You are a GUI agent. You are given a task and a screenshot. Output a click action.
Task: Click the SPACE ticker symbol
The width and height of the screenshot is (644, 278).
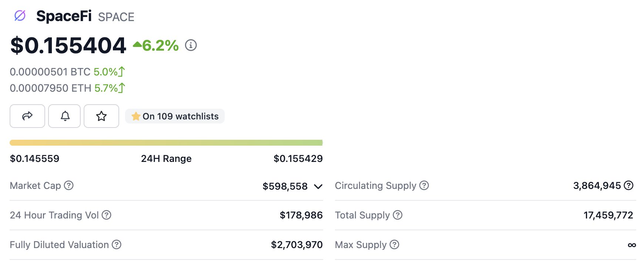(x=116, y=17)
